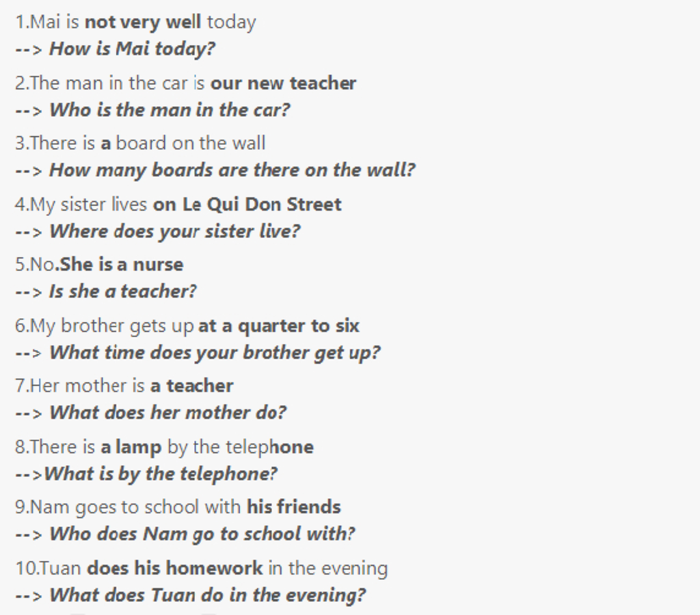700x615 pixels.
Task: Click the bold phrase "does his homework"
Action: (175, 568)
